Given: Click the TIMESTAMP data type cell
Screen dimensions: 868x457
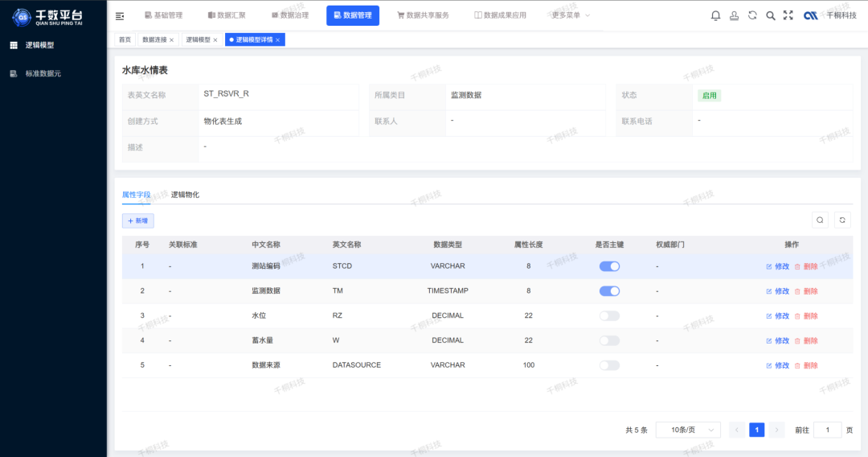Looking at the screenshot, I should (x=448, y=290).
